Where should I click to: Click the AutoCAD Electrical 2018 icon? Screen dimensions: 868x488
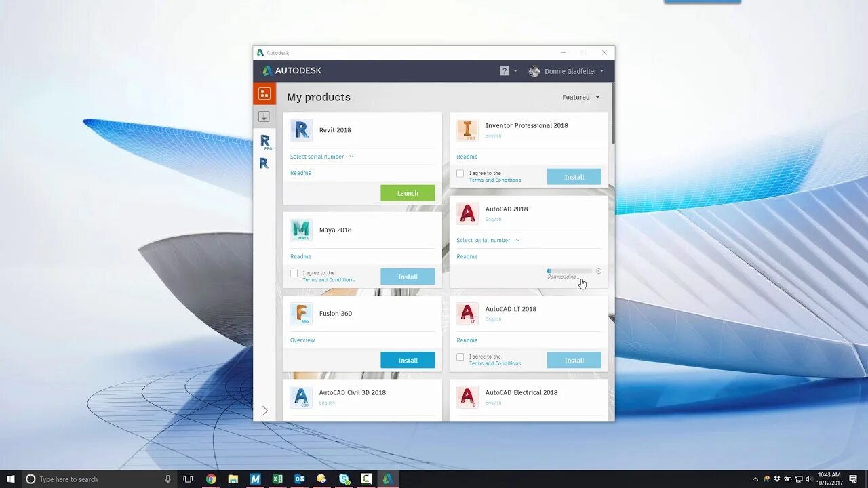point(467,397)
